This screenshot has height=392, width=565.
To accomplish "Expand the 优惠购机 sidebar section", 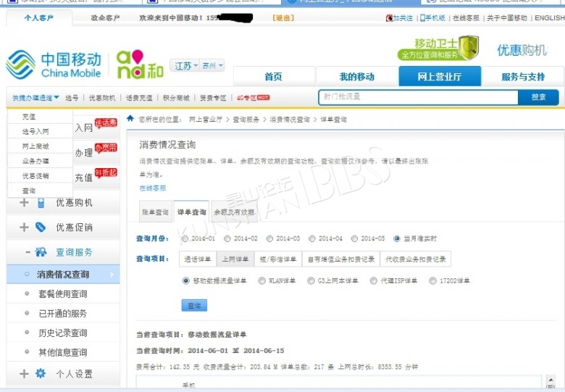I will click(24, 203).
